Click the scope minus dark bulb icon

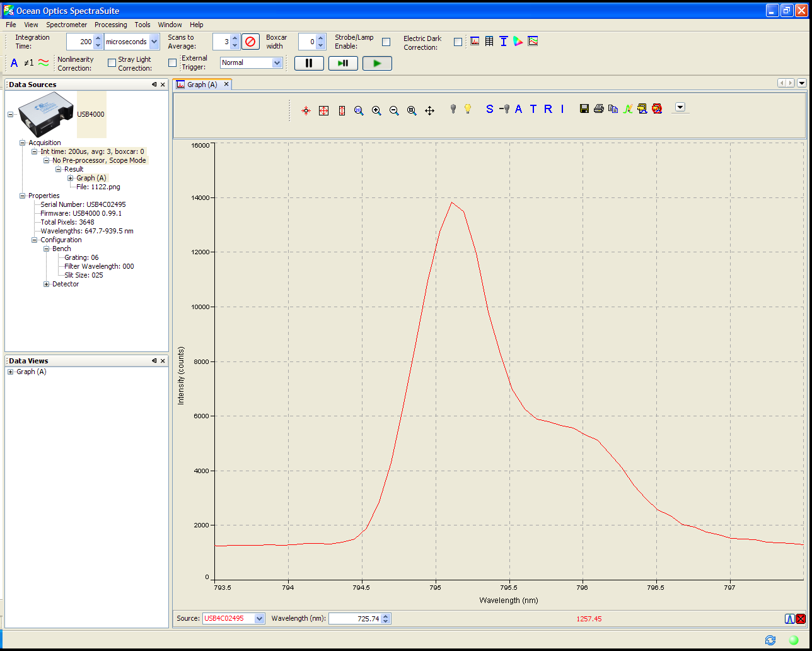coord(504,109)
